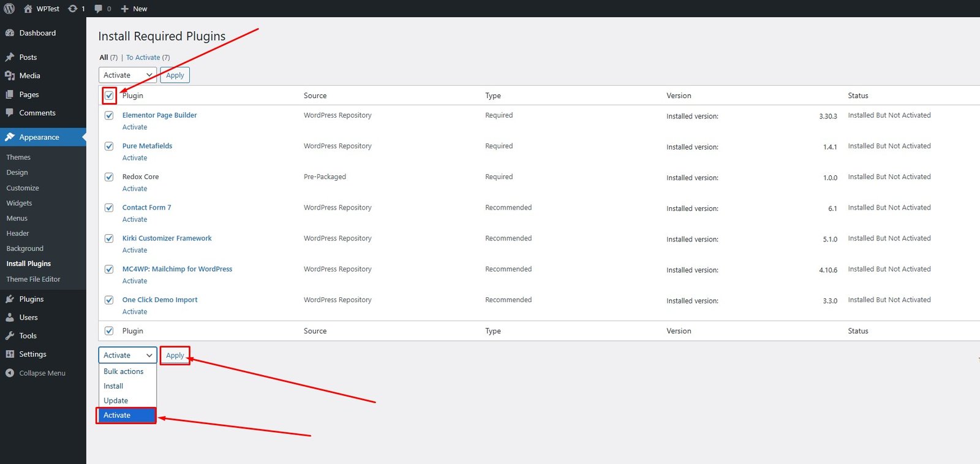980x464 pixels.
Task: Toggle One Click Demo Import checkbox
Action: 109,300
